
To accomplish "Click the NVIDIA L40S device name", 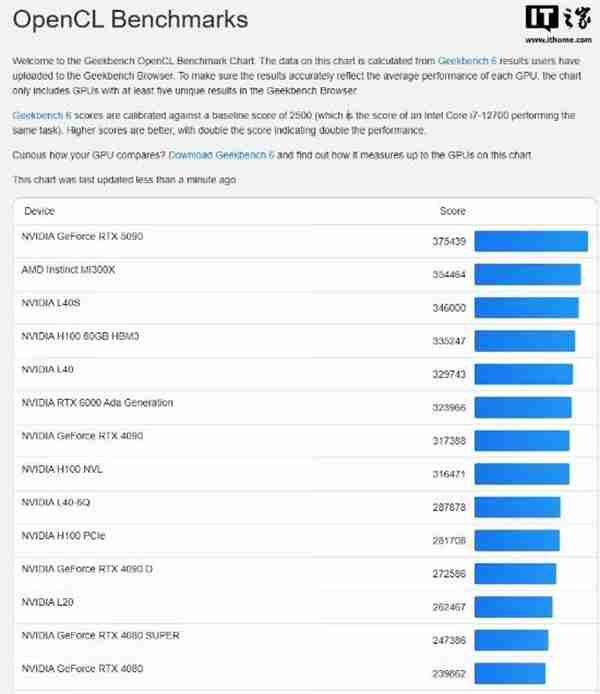I will 48,303.
